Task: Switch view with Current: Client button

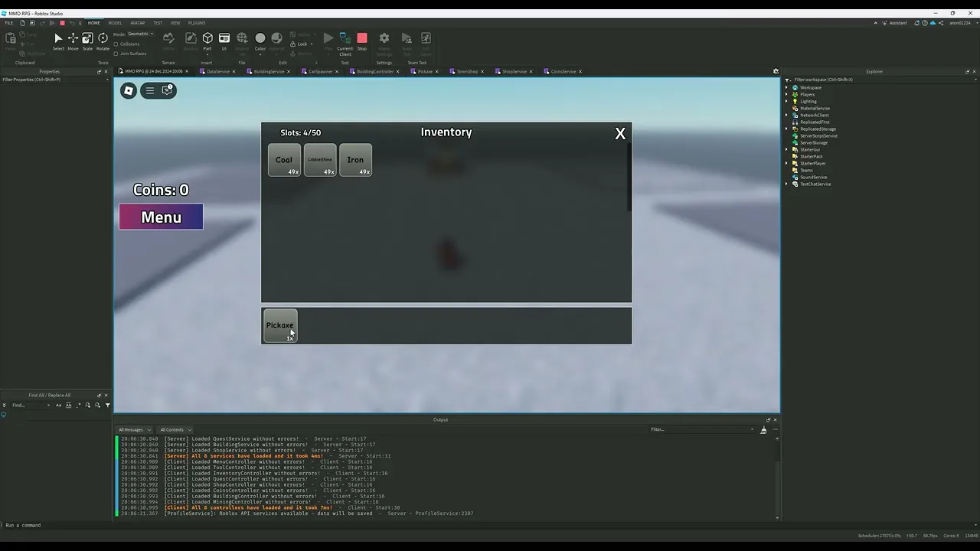Action: [345, 44]
